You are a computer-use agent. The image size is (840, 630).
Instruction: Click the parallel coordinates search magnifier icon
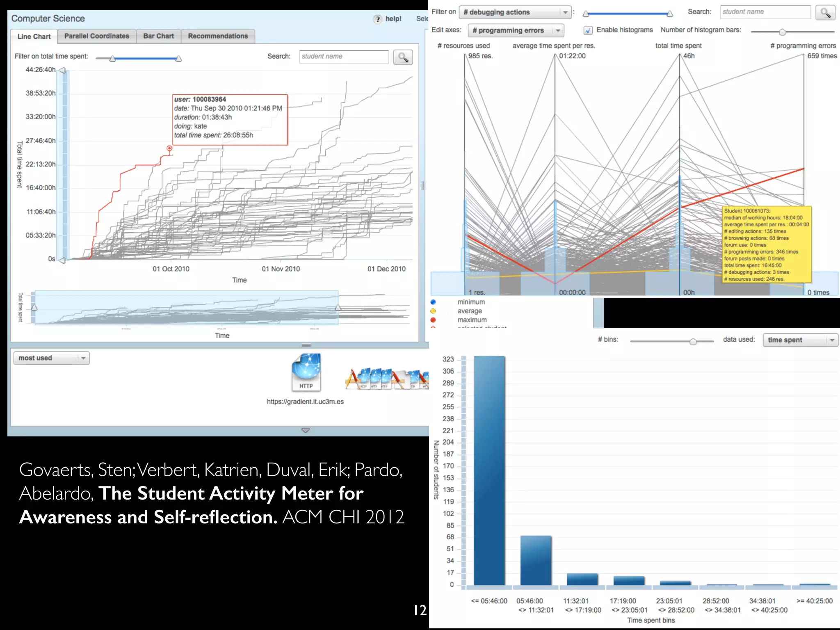[x=825, y=13]
